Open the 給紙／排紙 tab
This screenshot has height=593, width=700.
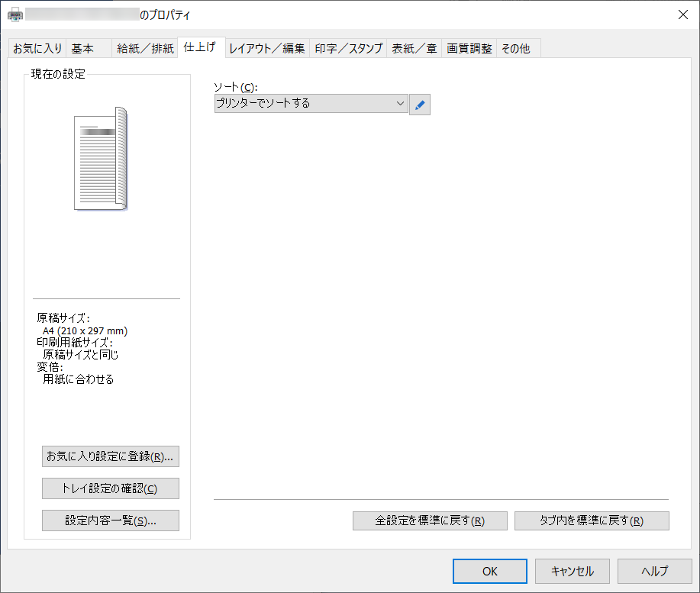(x=145, y=49)
